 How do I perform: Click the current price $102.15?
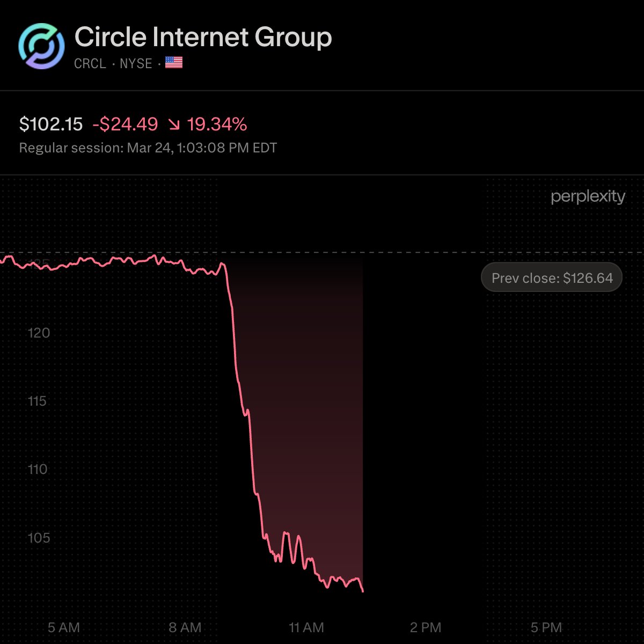[51, 125]
